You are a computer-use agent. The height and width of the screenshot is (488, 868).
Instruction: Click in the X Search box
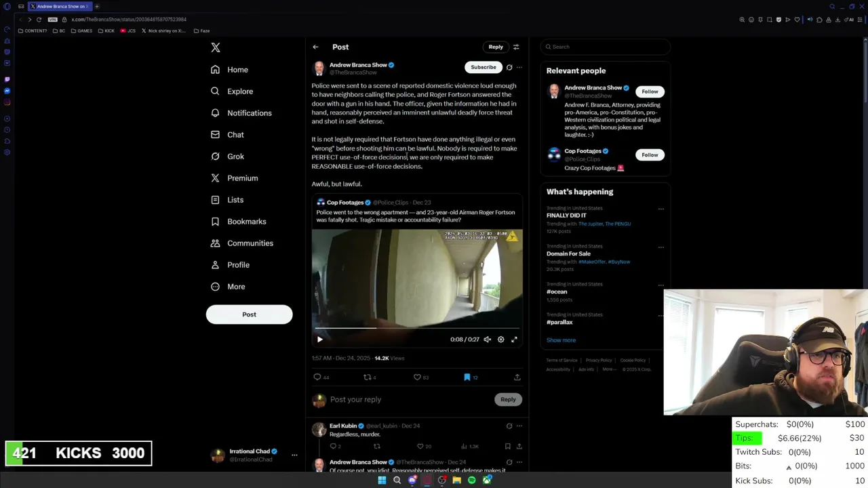[605, 47]
